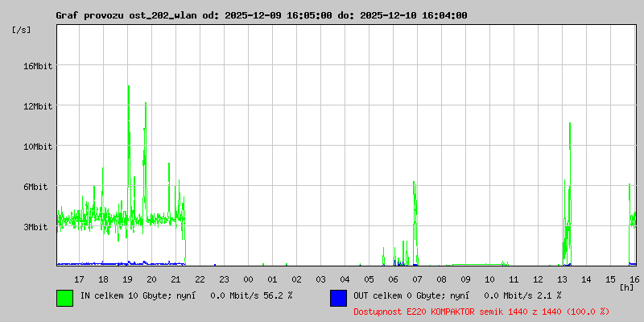644x322 pixels.
Task: Click hour label 07 on time axis
Action: (x=417, y=279)
